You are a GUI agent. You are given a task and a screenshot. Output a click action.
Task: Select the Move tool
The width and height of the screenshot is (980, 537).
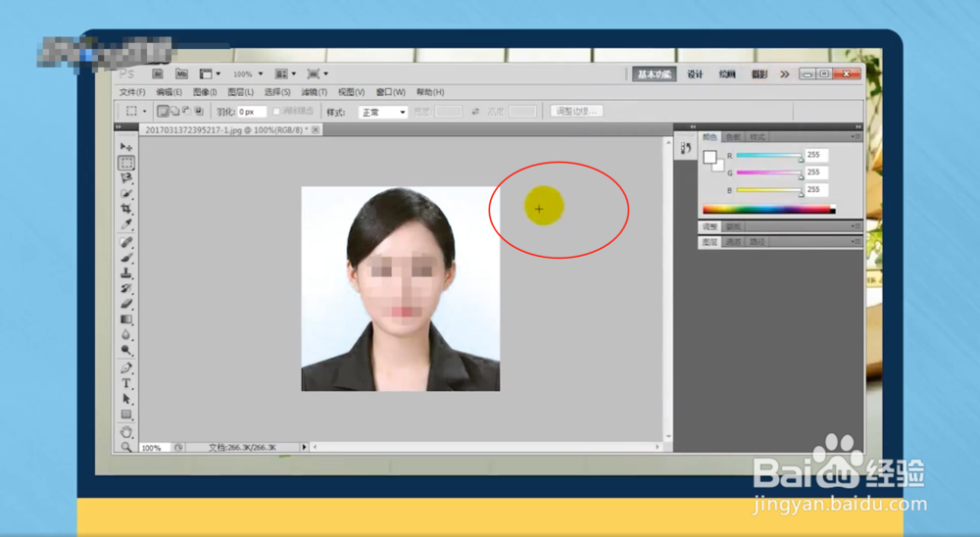(126, 147)
